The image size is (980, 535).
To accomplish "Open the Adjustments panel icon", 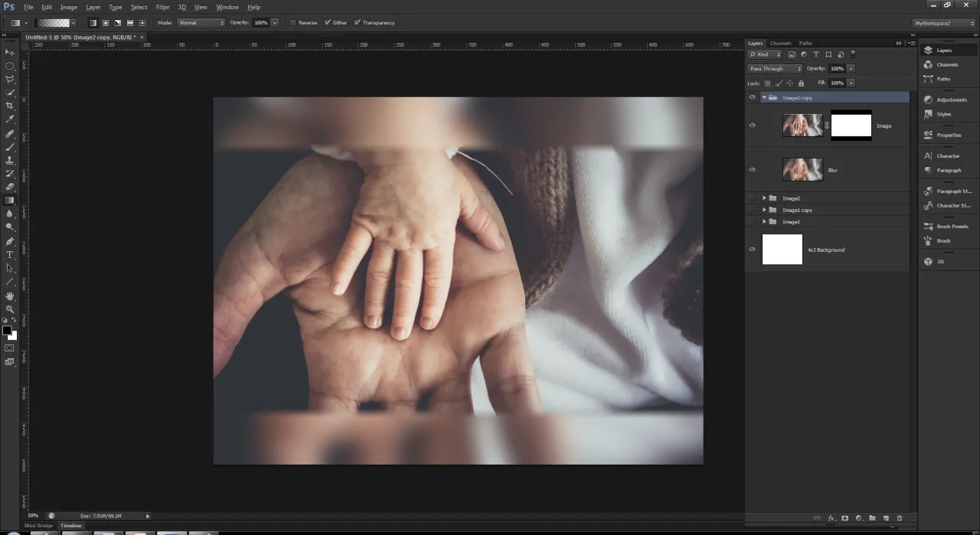I will (x=929, y=99).
